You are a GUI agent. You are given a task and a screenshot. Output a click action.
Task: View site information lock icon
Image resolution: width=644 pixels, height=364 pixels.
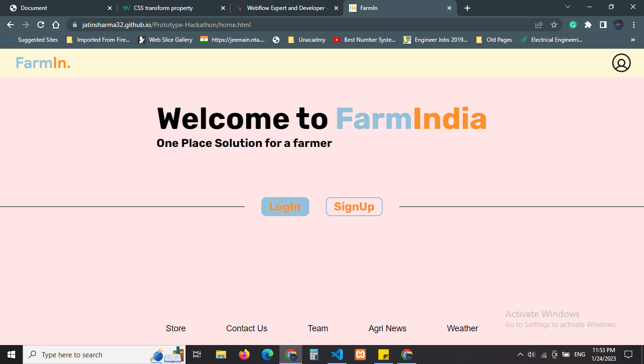coord(75,25)
